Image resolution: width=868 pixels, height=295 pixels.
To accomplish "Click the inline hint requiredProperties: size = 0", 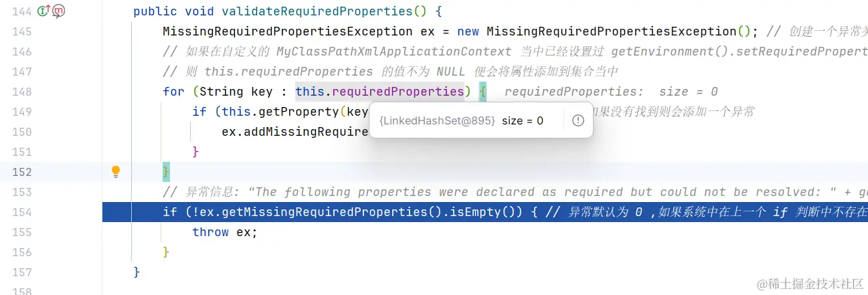I will [x=611, y=92].
